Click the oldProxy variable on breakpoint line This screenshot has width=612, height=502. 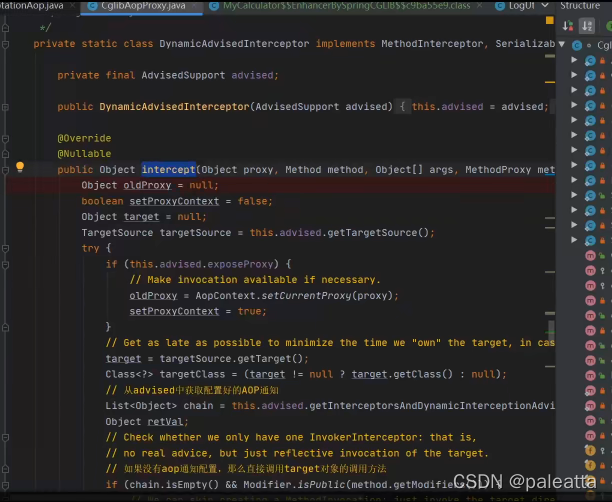click(147, 185)
